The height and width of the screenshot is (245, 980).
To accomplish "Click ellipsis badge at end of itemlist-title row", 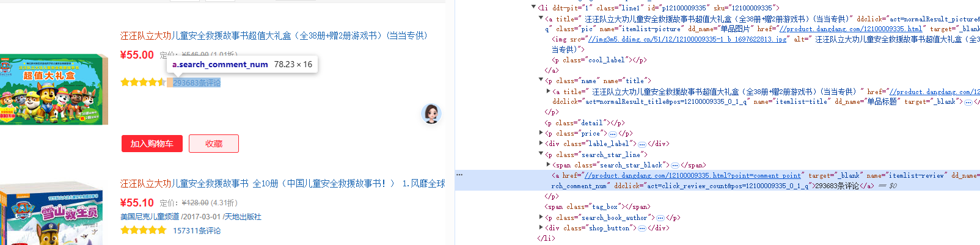I will (968, 102).
